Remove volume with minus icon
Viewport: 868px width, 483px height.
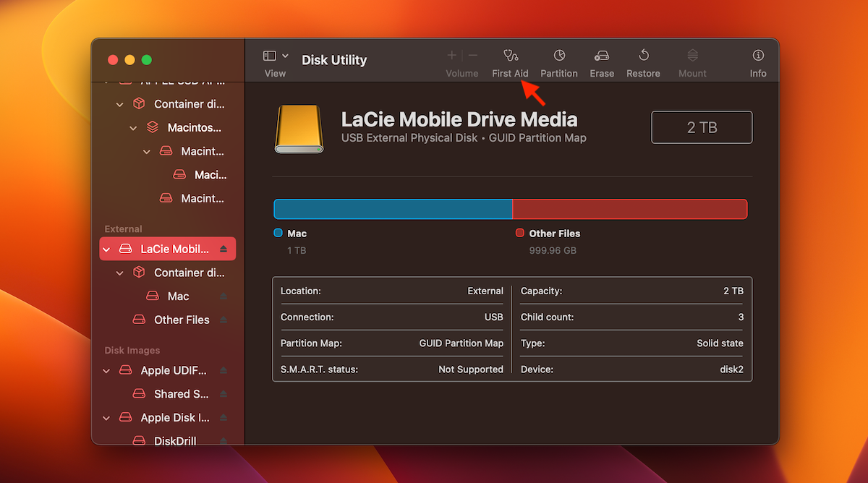(473, 56)
